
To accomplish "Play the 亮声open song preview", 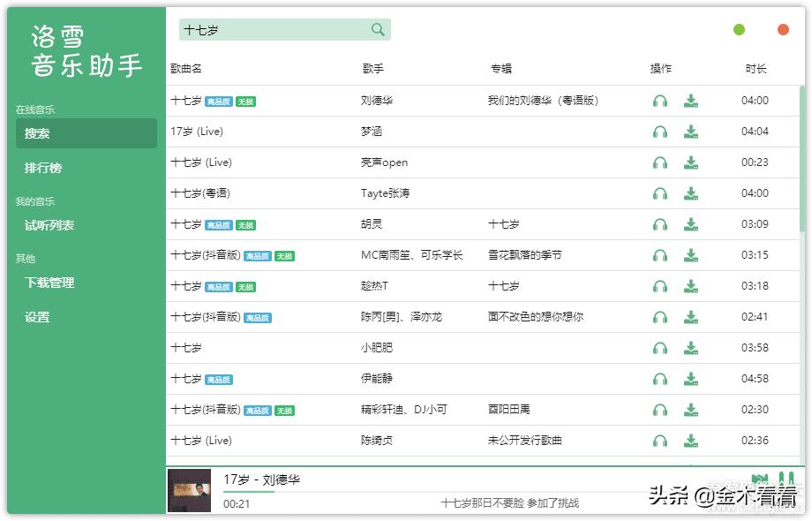I will (x=660, y=162).
